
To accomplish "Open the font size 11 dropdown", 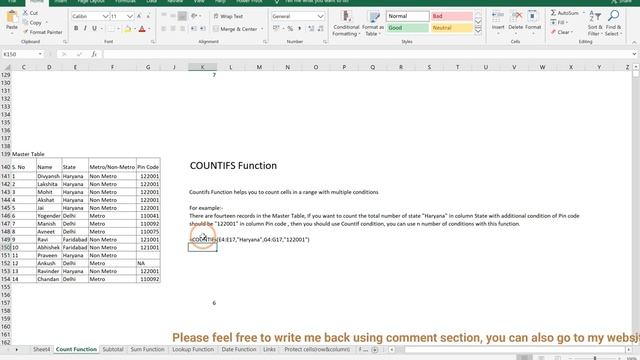I will 130,16.
